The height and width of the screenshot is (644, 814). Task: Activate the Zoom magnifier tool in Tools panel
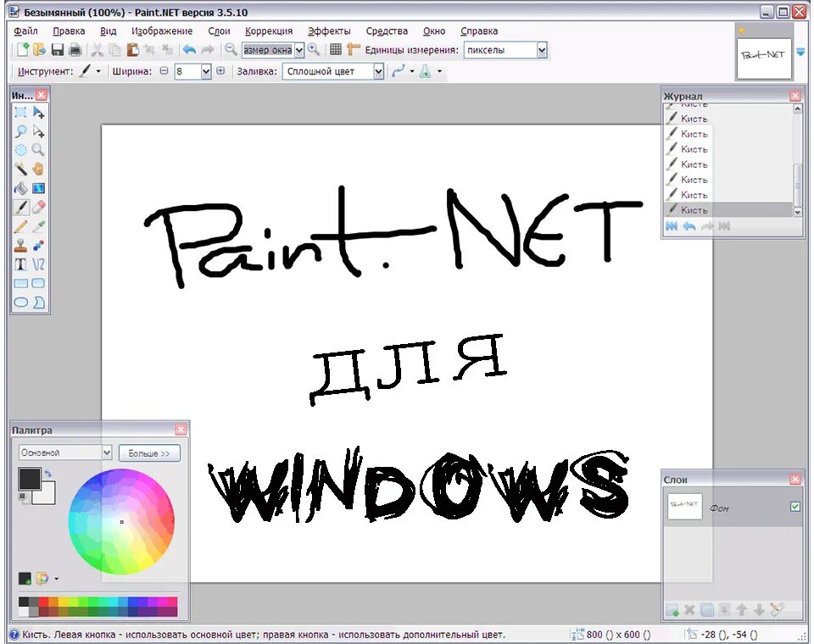tap(38, 150)
